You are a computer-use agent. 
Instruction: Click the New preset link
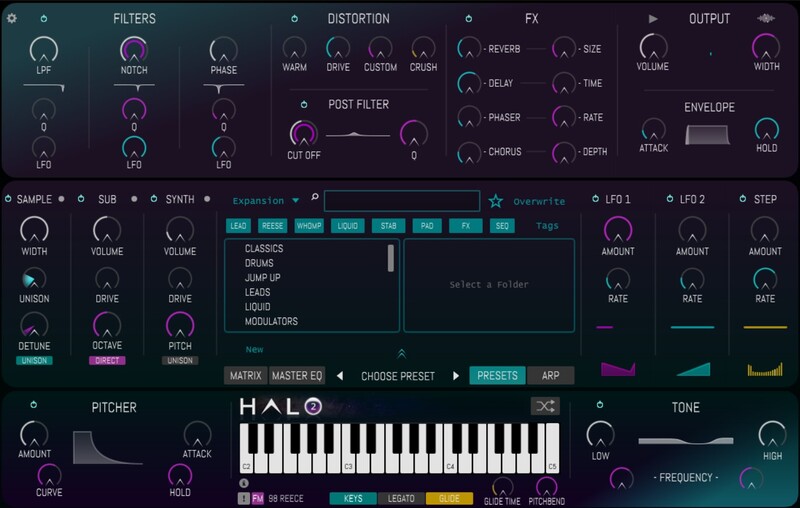(x=254, y=349)
